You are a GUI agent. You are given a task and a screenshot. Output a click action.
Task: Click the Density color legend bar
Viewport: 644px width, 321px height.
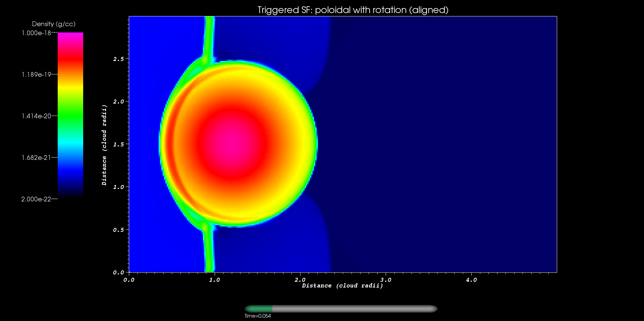[70, 116]
